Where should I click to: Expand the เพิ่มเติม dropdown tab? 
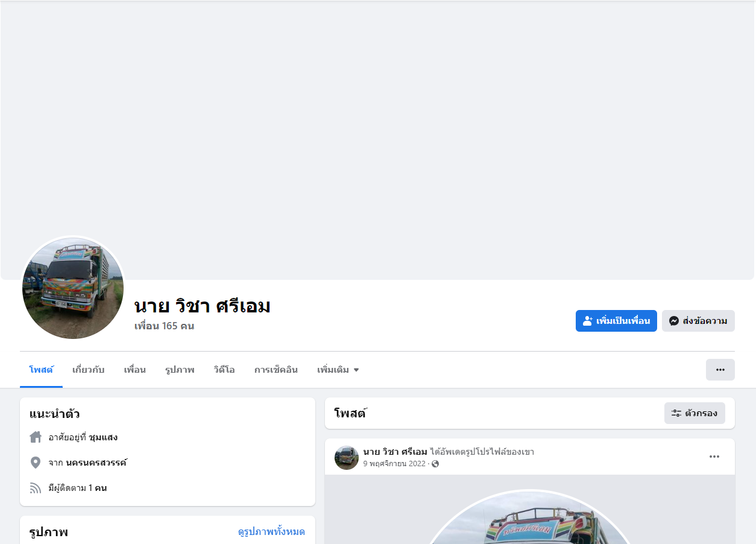[338, 370]
